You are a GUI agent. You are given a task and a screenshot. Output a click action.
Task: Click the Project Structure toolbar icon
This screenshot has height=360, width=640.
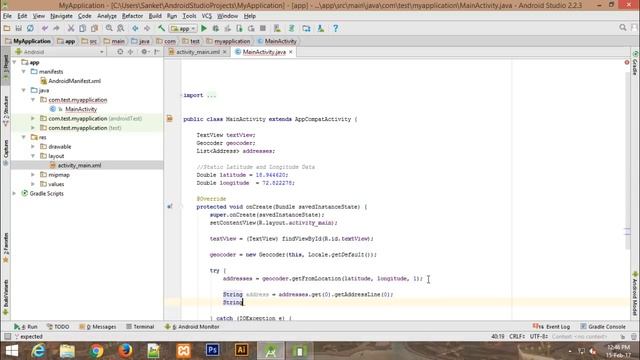(x=306, y=28)
